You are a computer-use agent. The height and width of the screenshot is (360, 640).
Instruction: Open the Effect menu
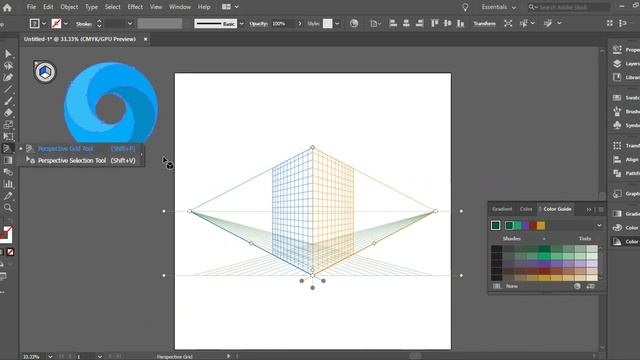[x=135, y=7]
